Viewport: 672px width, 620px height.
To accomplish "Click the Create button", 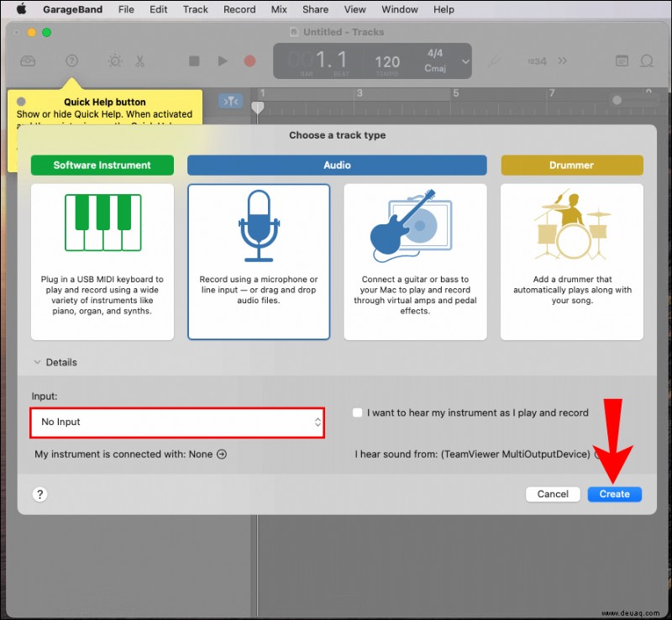I will [615, 494].
